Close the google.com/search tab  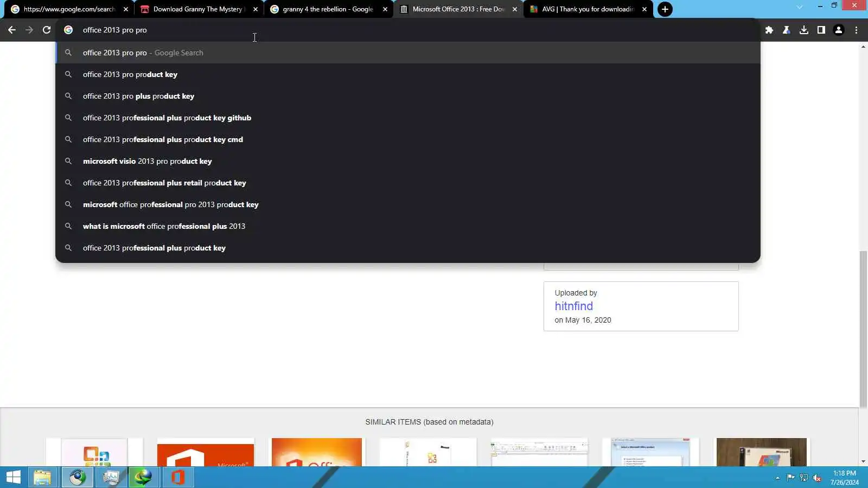click(126, 9)
